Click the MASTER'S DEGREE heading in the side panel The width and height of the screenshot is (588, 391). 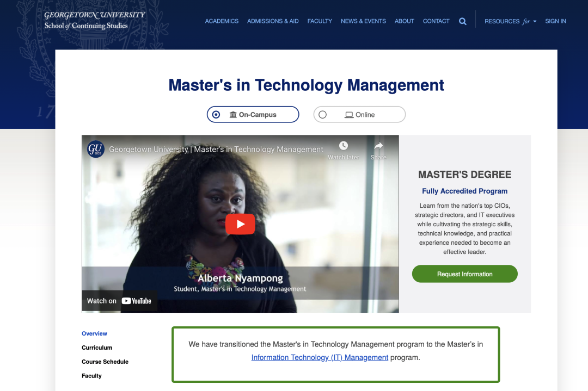click(x=464, y=175)
